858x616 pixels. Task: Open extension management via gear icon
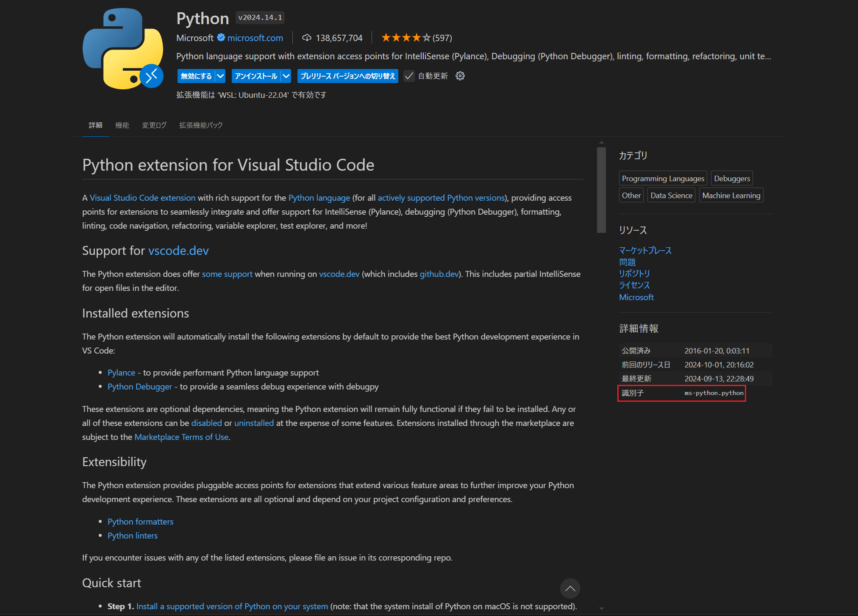460,76
